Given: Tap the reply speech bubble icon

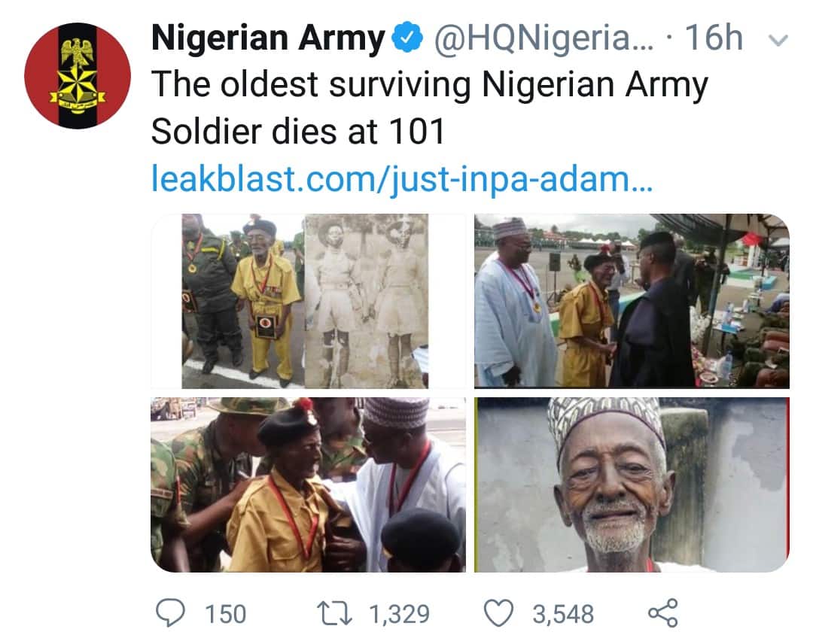Looking at the screenshot, I should click(171, 613).
